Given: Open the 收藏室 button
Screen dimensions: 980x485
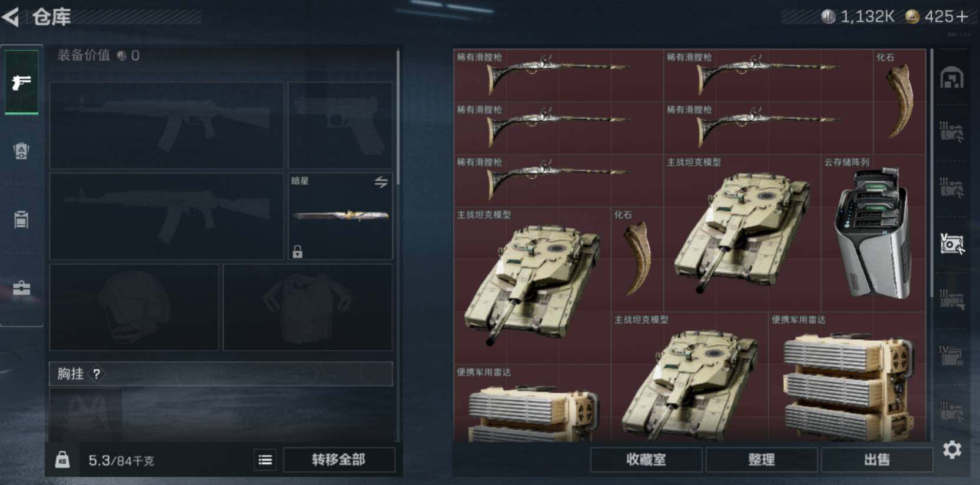Looking at the screenshot, I should pyautogui.click(x=646, y=460).
